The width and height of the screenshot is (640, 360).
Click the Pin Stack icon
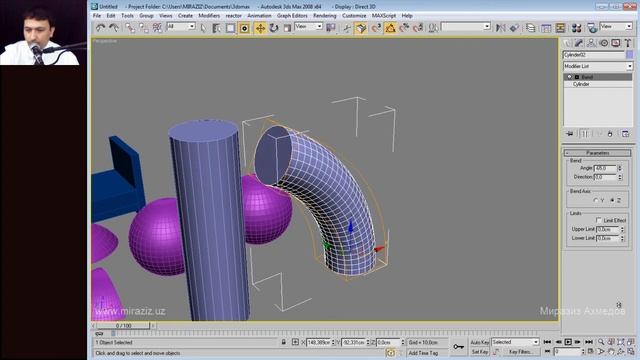click(x=570, y=134)
